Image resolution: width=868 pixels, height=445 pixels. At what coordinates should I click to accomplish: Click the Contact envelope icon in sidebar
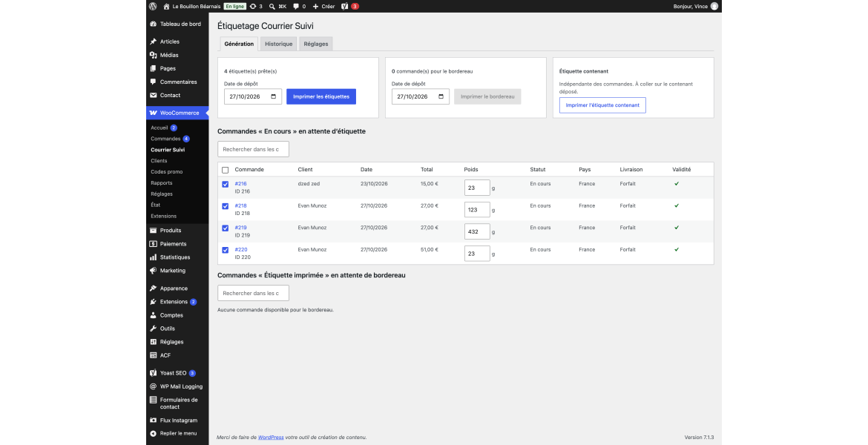[154, 95]
